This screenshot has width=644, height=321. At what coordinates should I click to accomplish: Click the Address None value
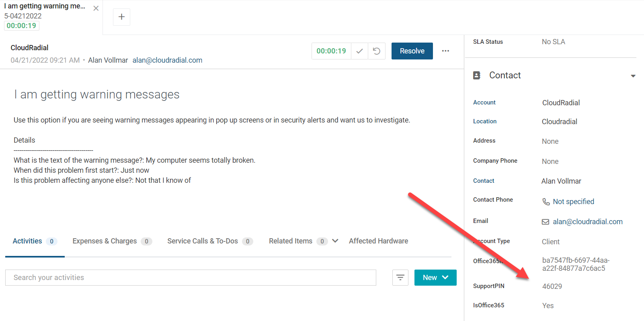[550, 141]
